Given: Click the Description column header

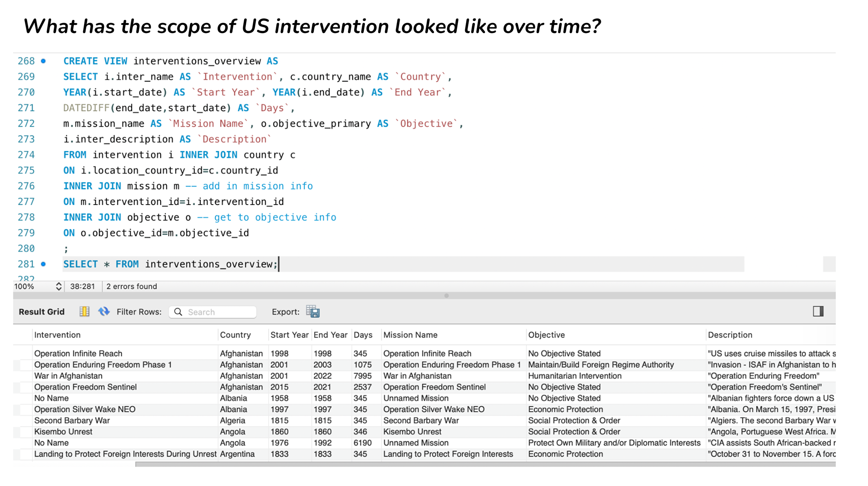Looking at the screenshot, I should point(730,335).
